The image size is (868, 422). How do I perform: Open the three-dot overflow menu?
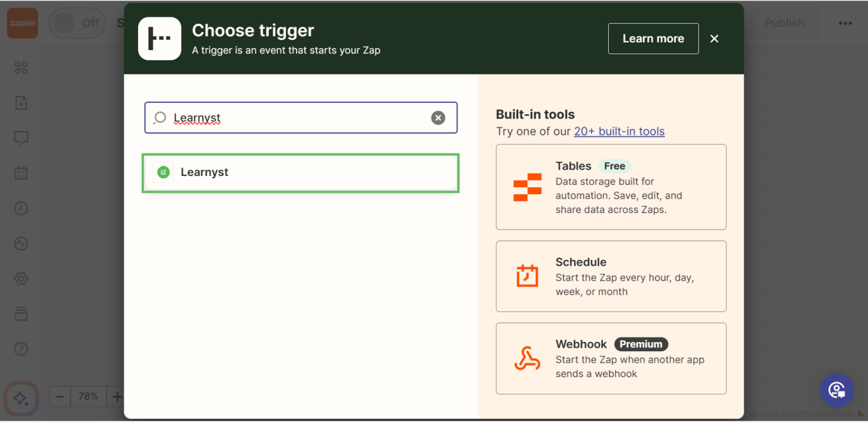[845, 23]
